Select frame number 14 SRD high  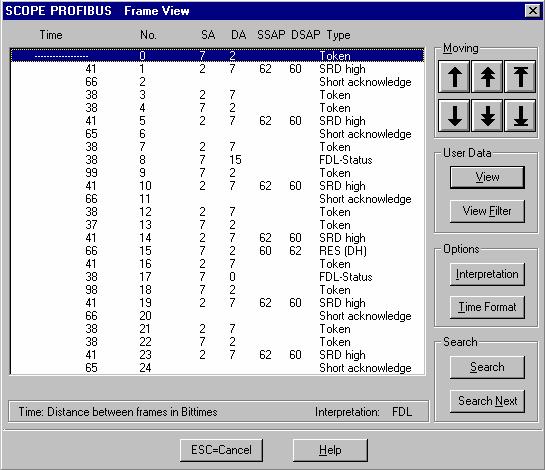(x=217, y=238)
